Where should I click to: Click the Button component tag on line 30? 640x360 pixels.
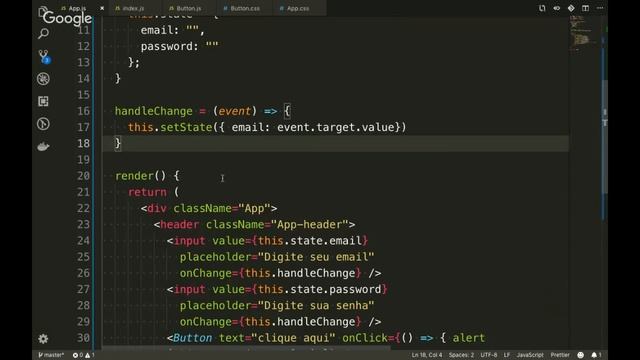(x=193, y=338)
